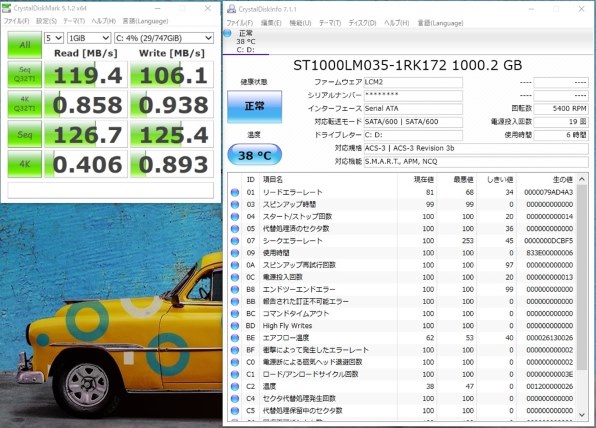Click the rotation rate field 5400 RPM
The height and width of the screenshot is (428, 596).
[x=561, y=109]
